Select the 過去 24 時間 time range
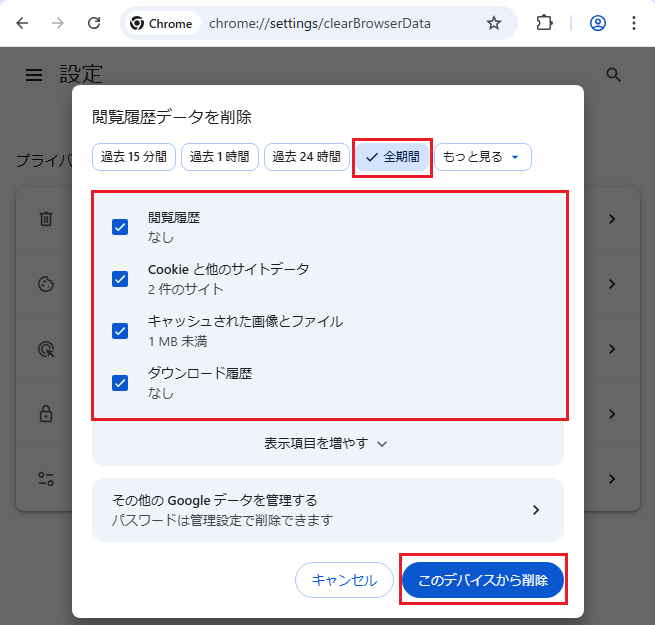Image resolution: width=655 pixels, height=625 pixels. pyautogui.click(x=306, y=157)
